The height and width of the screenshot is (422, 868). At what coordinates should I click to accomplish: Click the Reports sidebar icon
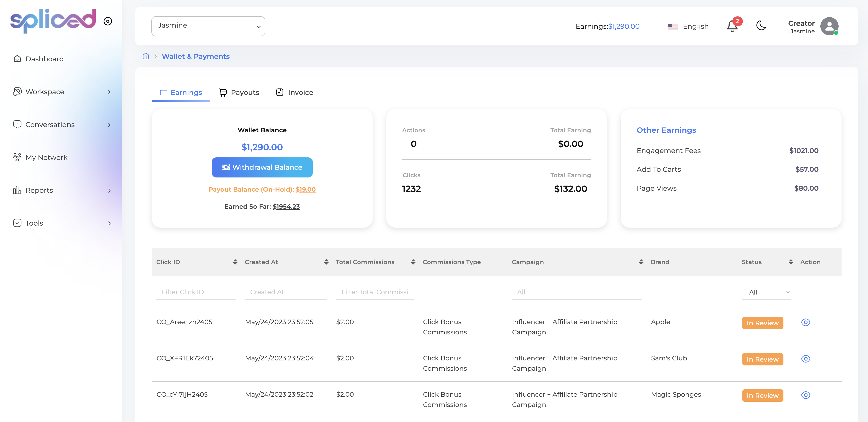click(x=17, y=190)
